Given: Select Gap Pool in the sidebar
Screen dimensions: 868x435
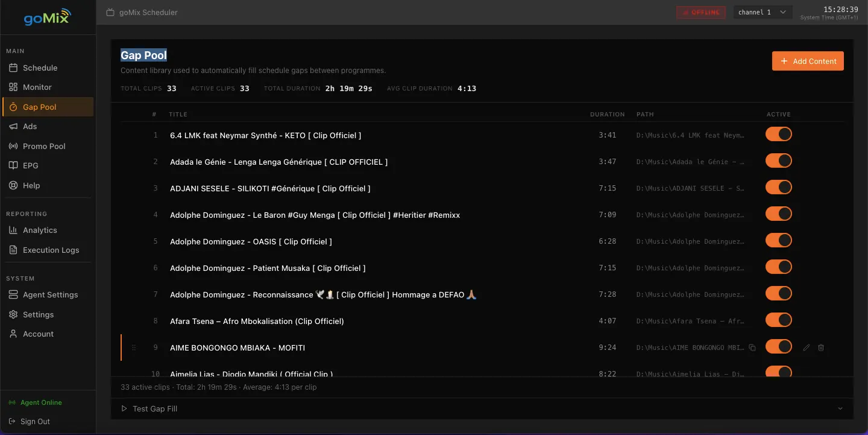Looking at the screenshot, I should click(x=48, y=107).
